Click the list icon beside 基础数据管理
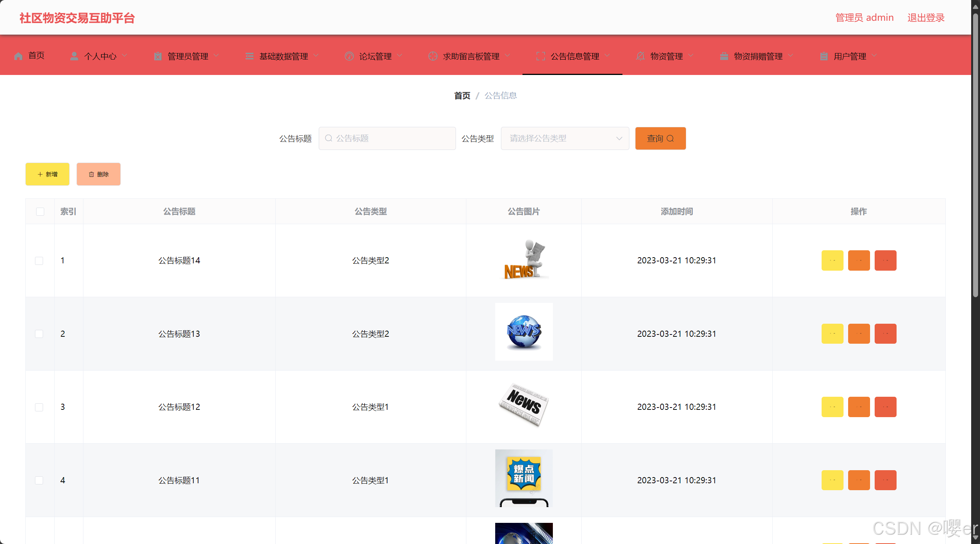980x544 pixels. click(x=250, y=56)
